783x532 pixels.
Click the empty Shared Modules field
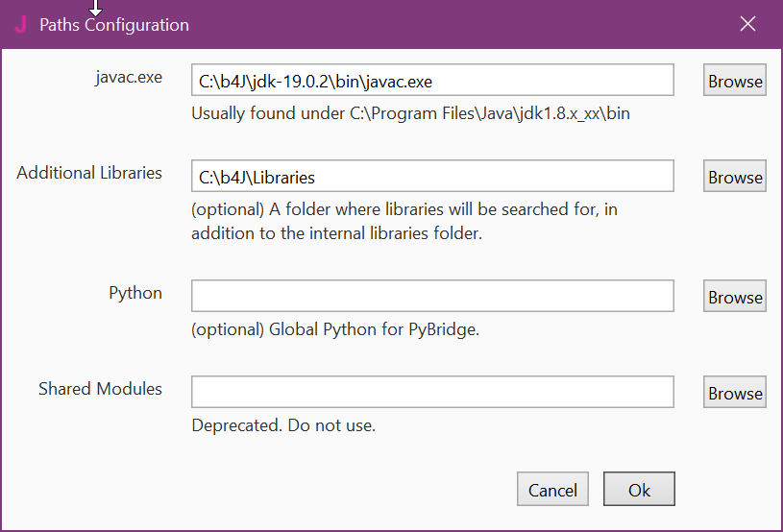[432, 392]
